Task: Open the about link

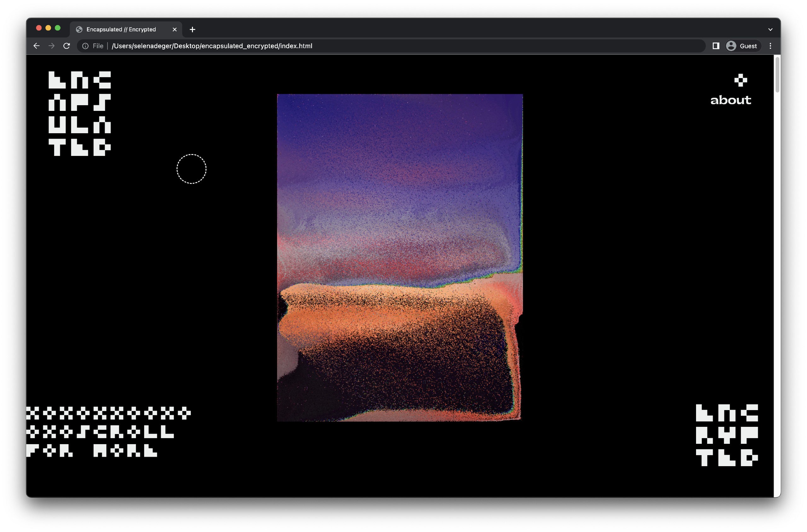Action: 731,100
